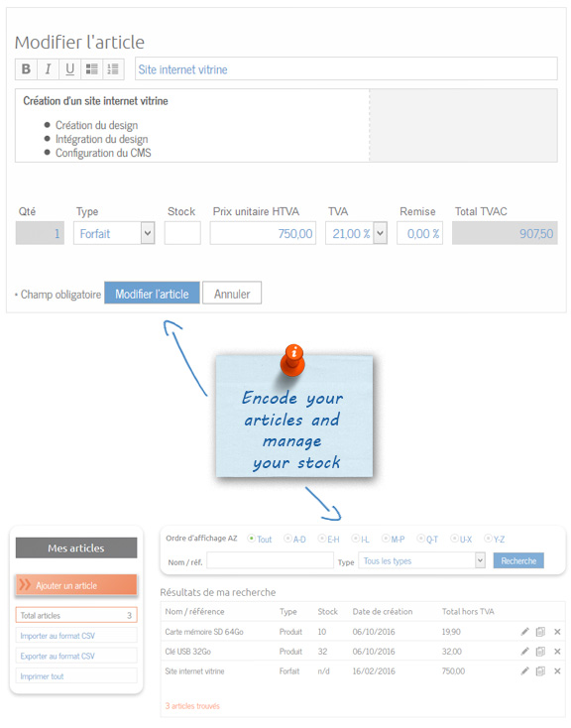Toggle bold formatting in article editor
This screenshot has width=571, height=728.
pos(26,69)
